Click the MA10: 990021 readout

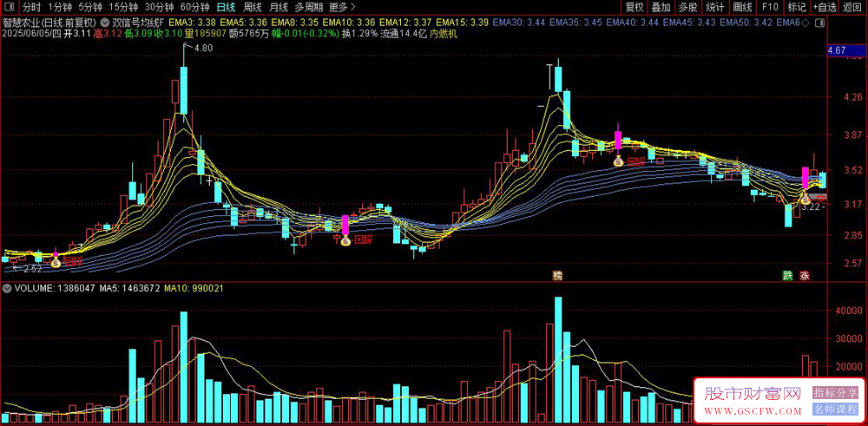click(x=193, y=288)
